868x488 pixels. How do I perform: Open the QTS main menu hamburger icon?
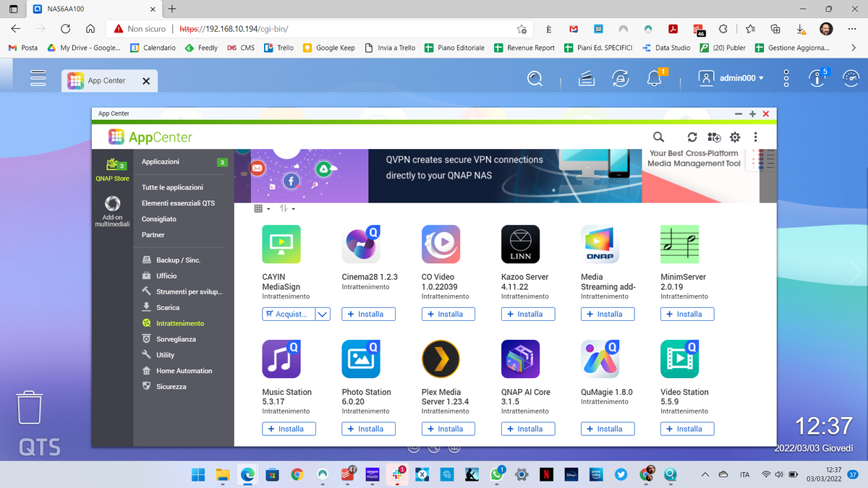click(x=38, y=80)
